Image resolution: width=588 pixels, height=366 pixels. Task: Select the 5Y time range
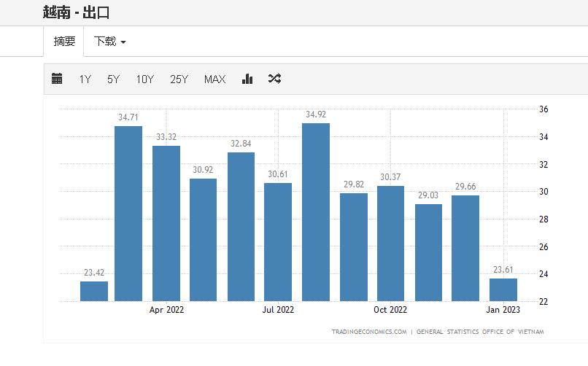(113, 79)
